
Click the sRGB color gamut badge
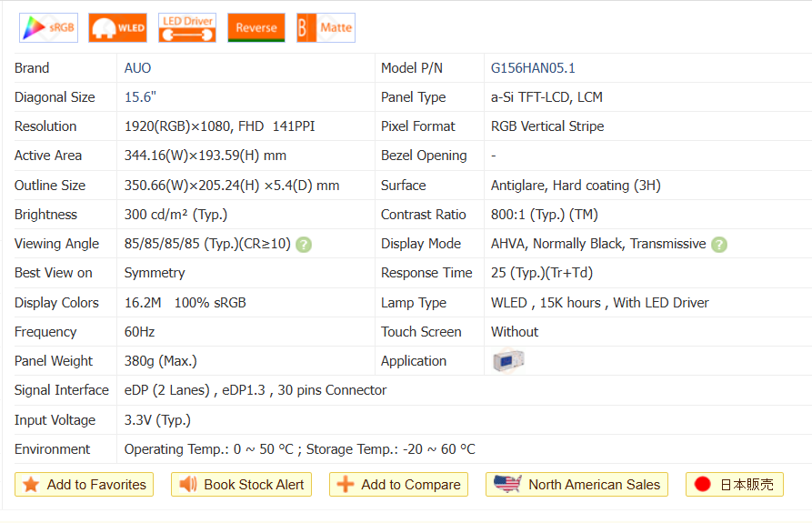(x=48, y=27)
